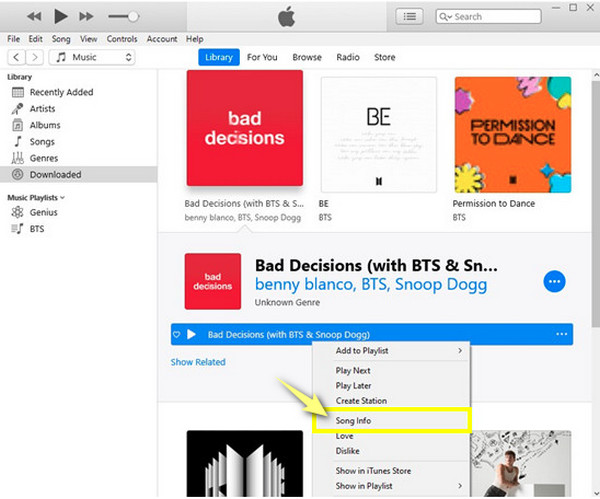
Task: Switch to the Store tab
Action: [385, 57]
